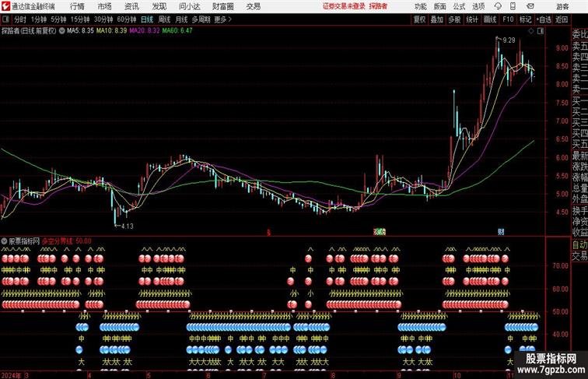Screen dimensions: 588x379
Task: Open the 公式 menu
Action: pyautogui.click(x=459, y=6)
